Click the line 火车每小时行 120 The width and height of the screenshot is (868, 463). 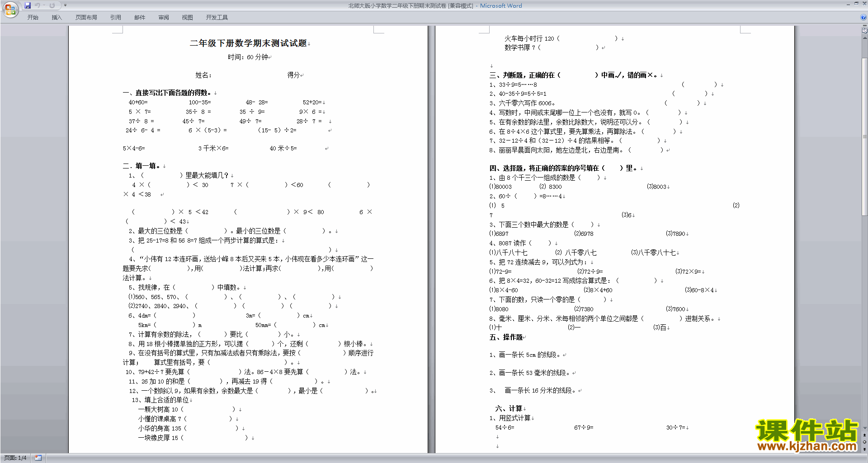coord(562,38)
